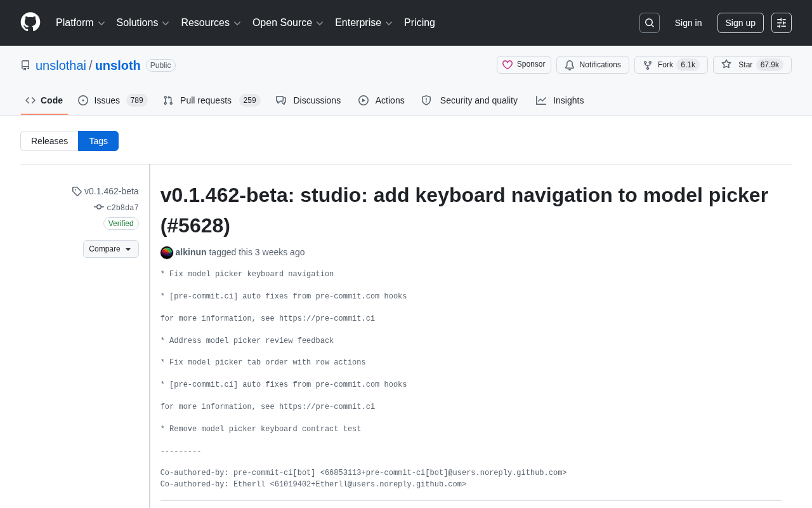The width and height of the screenshot is (812, 508).
Task: Open the alkinun user link
Action: coord(191,252)
